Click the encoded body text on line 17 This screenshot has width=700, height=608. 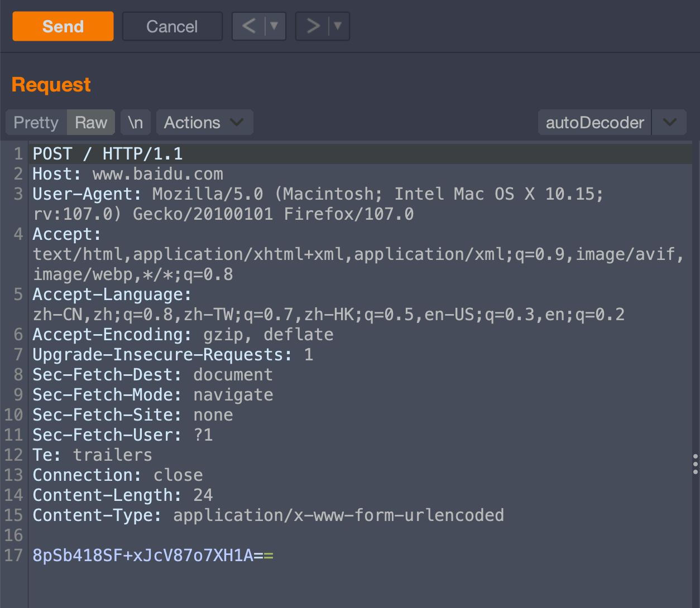click(x=152, y=556)
